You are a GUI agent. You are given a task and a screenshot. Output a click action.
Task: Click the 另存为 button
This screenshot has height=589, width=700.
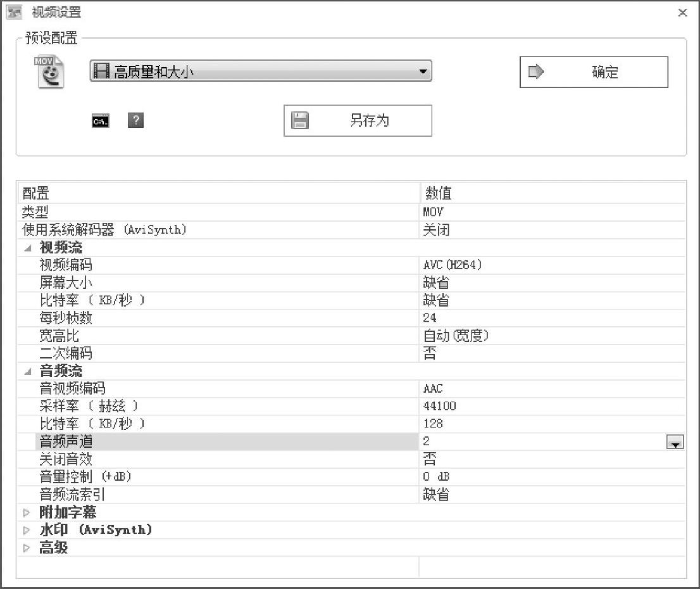click(358, 121)
